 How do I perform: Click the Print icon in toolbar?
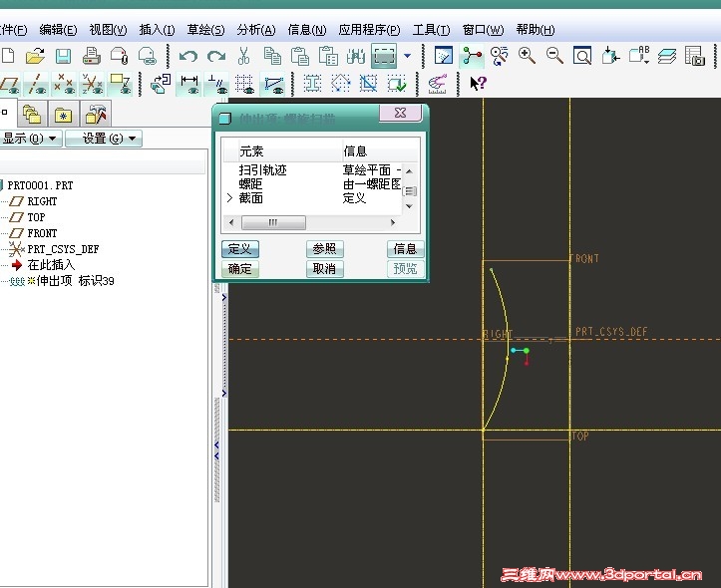point(92,56)
